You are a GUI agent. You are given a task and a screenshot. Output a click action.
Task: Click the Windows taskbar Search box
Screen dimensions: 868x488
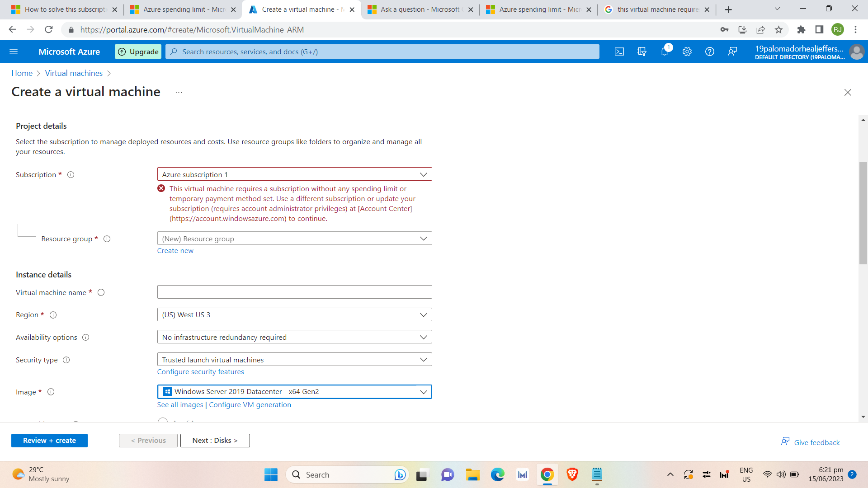pos(347,475)
